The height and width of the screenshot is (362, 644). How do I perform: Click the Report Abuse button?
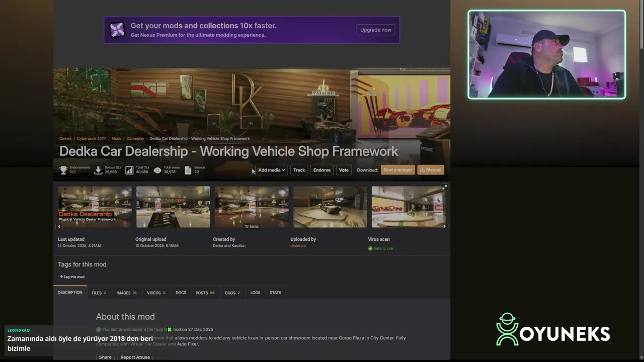coord(135,357)
